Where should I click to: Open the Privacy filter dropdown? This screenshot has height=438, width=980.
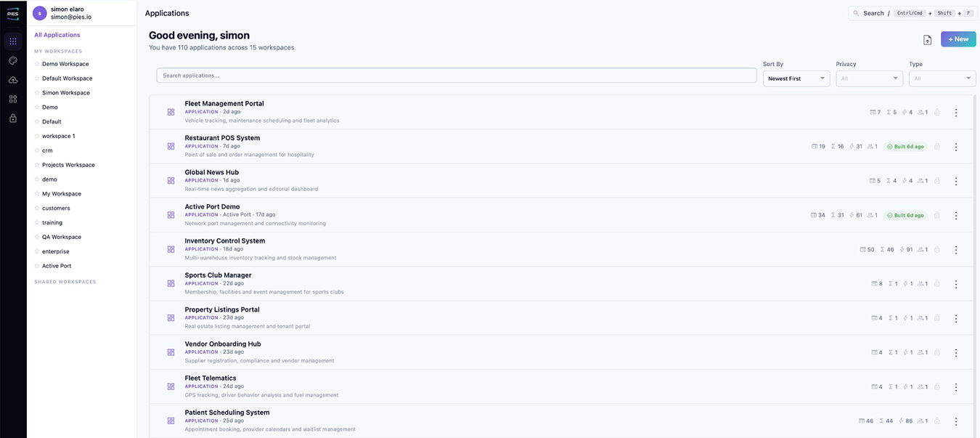point(869,78)
